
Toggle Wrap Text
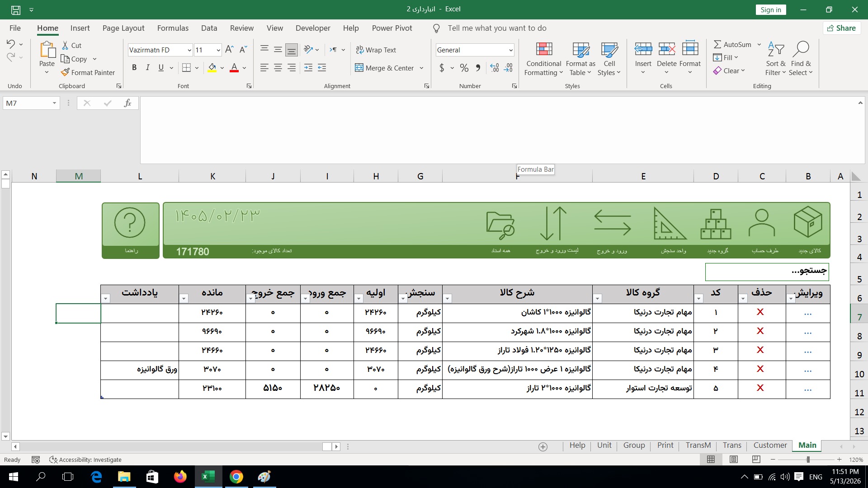point(376,50)
